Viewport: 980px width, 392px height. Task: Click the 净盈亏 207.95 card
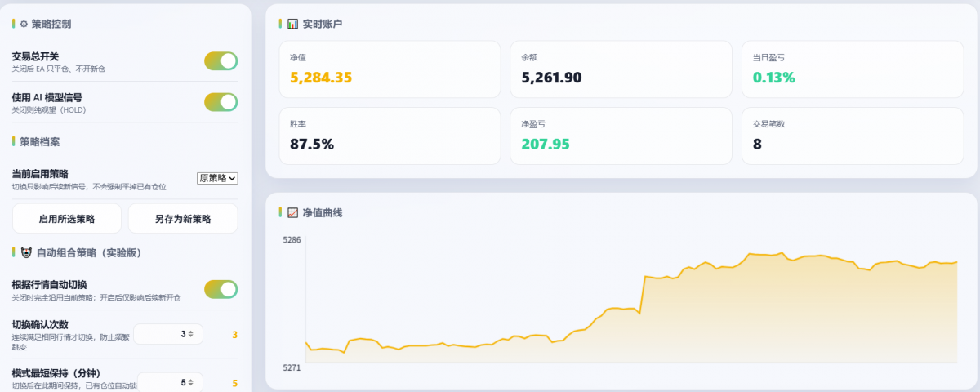tap(621, 136)
